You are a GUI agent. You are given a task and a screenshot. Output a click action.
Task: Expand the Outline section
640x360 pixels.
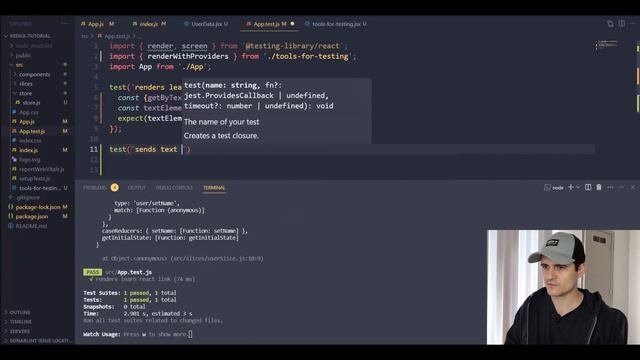tap(20, 312)
